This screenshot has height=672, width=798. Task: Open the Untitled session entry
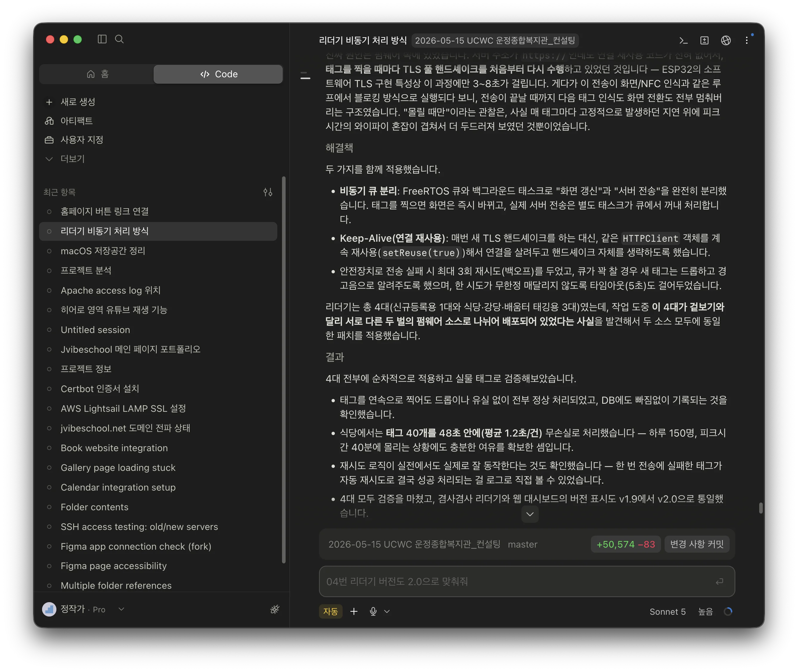pyautogui.click(x=158, y=330)
